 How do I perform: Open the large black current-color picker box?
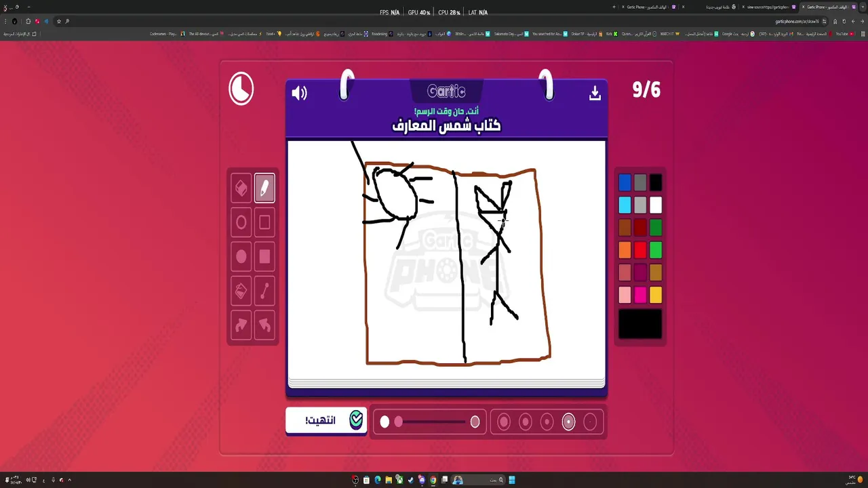pos(640,324)
